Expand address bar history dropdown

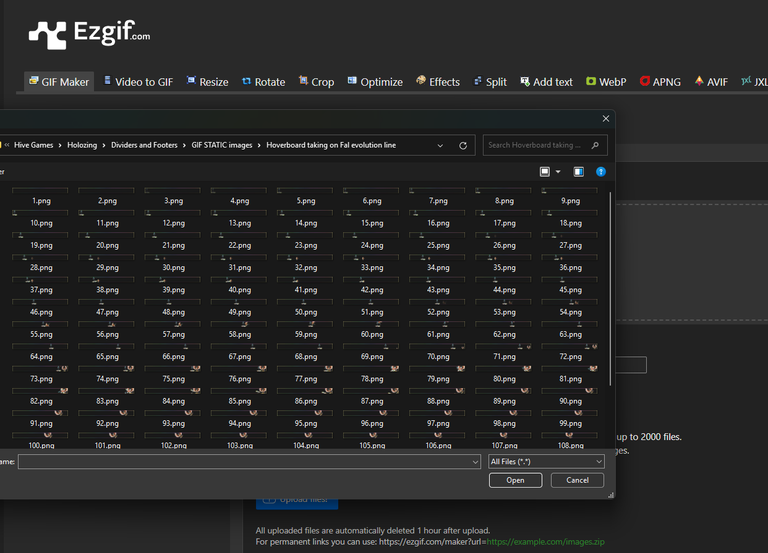point(440,145)
